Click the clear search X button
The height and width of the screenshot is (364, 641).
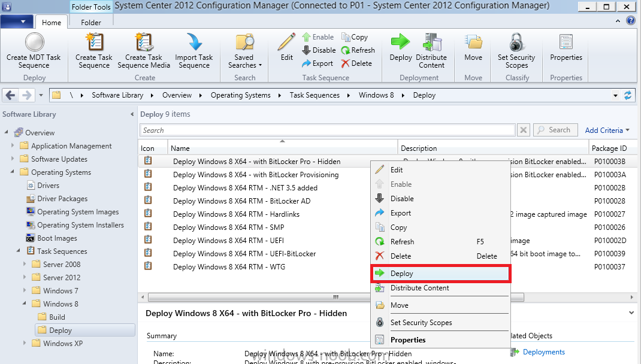(523, 131)
